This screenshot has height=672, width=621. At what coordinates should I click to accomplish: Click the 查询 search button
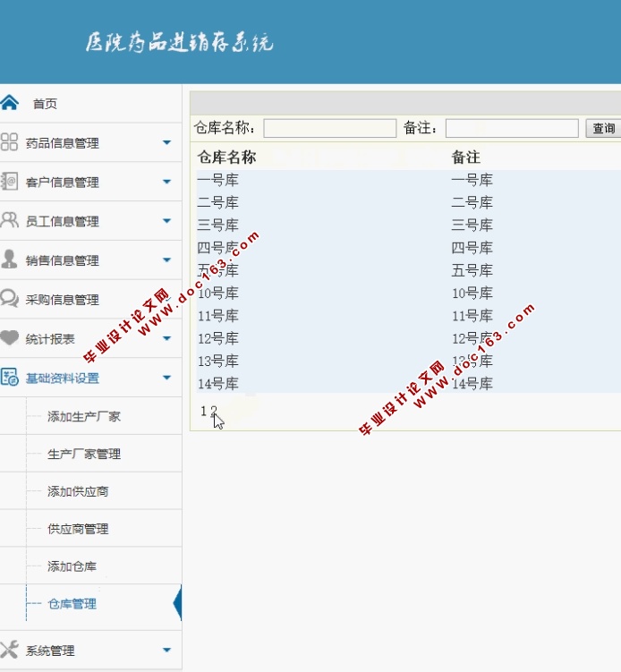point(603,128)
